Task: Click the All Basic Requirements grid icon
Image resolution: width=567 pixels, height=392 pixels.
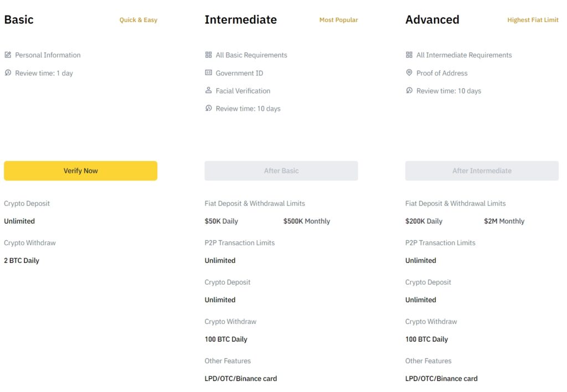Action: pyautogui.click(x=208, y=55)
